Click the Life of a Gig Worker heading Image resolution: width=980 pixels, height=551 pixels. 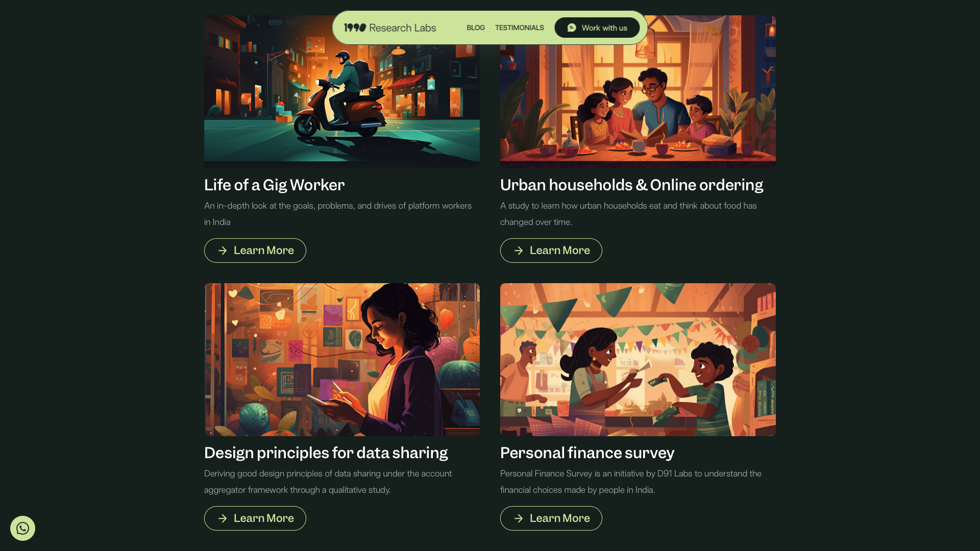coord(275,185)
